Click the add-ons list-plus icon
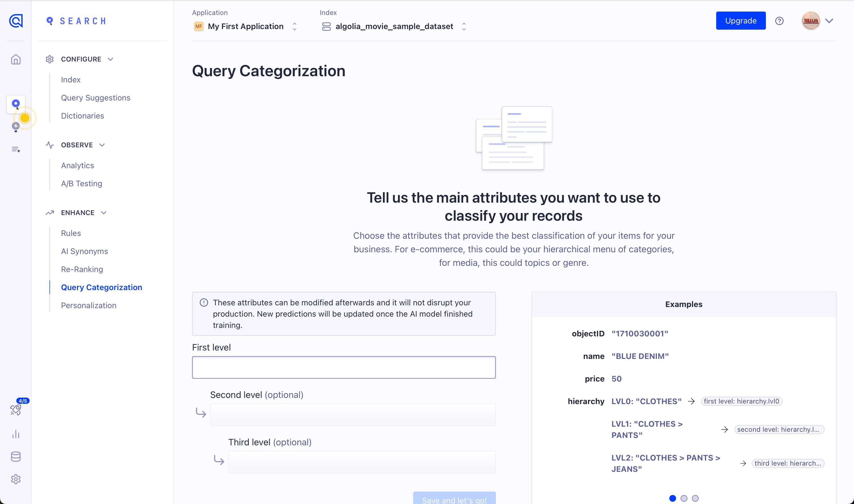This screenshot has width=854, height=504. pos(16,150)
